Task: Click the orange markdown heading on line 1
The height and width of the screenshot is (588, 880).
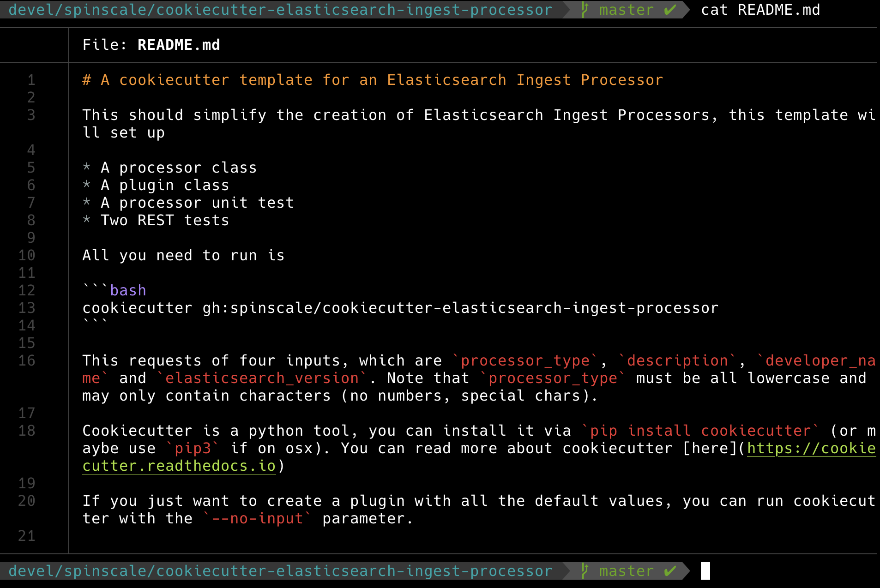Action: click(372, 80)
